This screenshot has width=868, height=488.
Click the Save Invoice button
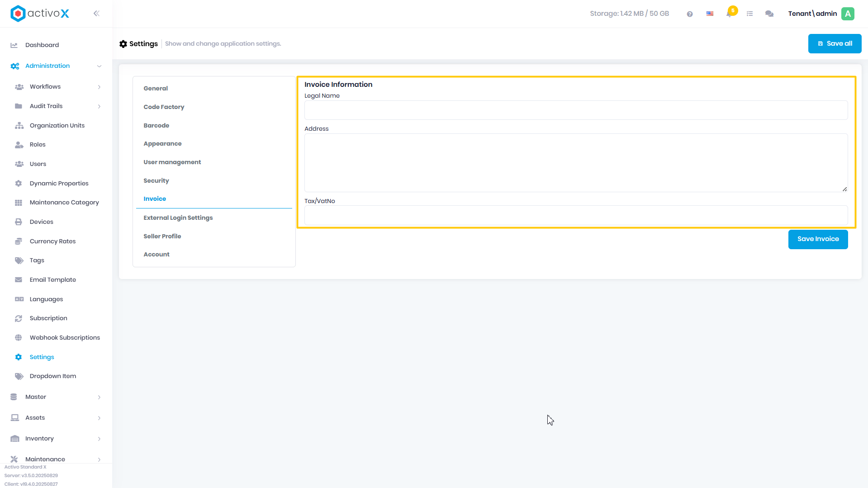(x=818, y=239)
